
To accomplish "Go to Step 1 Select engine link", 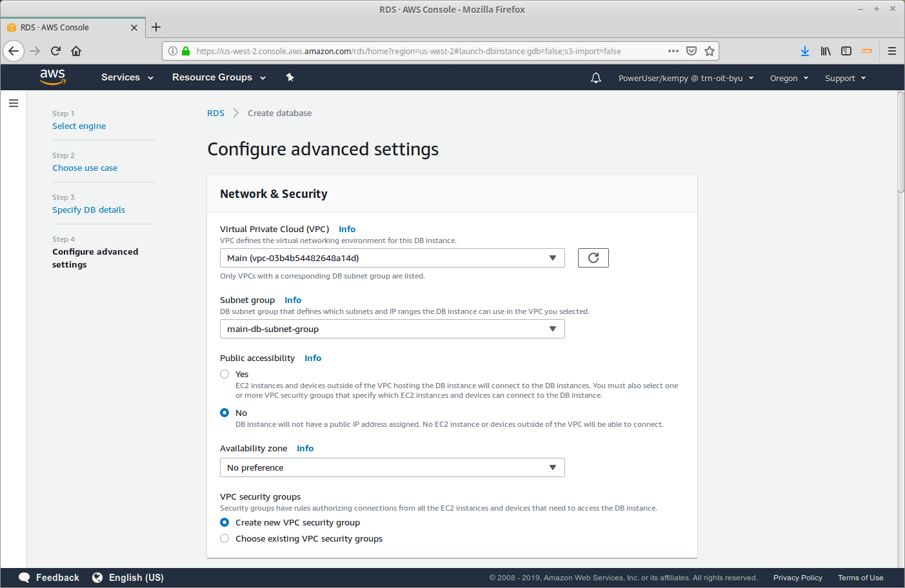I will (x=79, y=126).
